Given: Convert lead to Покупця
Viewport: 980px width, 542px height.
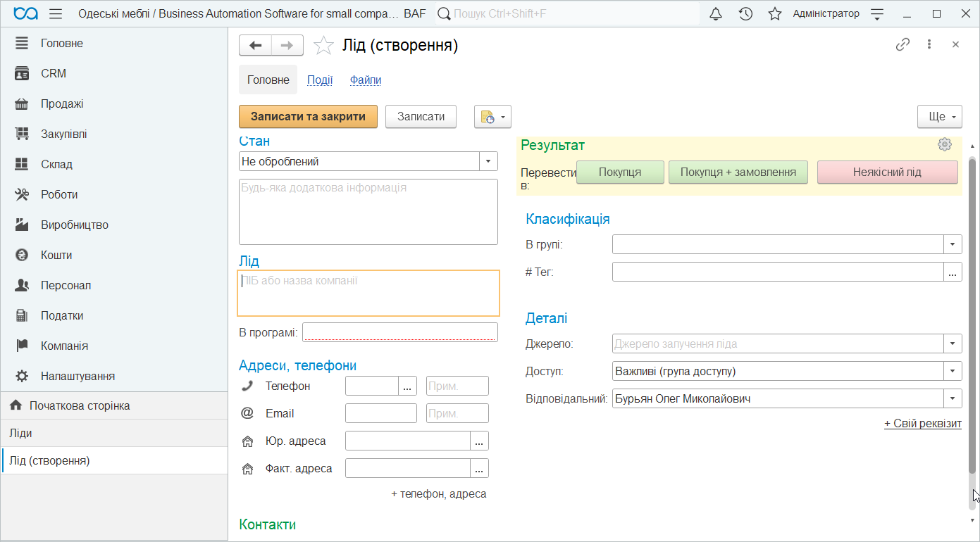Looking at the screenshot, I should 620,172.
